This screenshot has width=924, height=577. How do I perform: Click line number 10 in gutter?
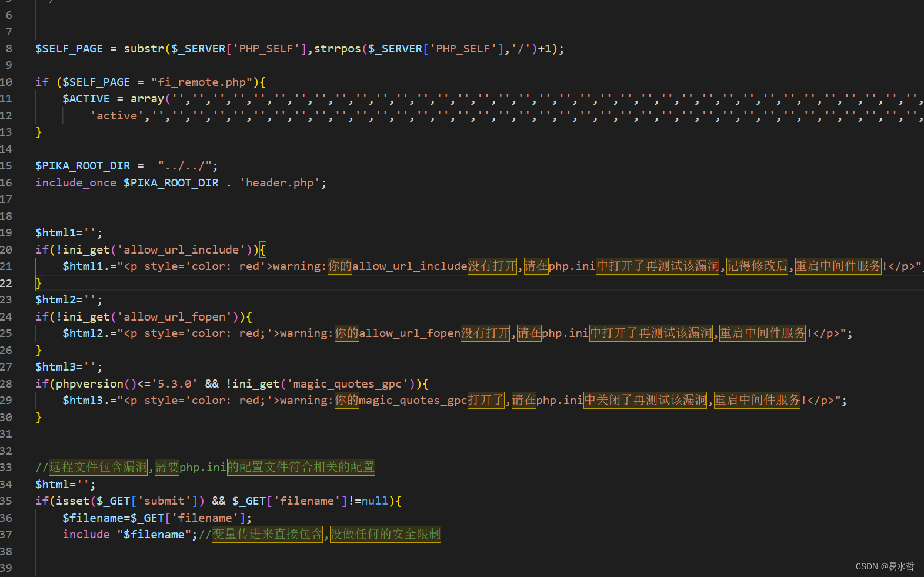[x=6, y=82]
